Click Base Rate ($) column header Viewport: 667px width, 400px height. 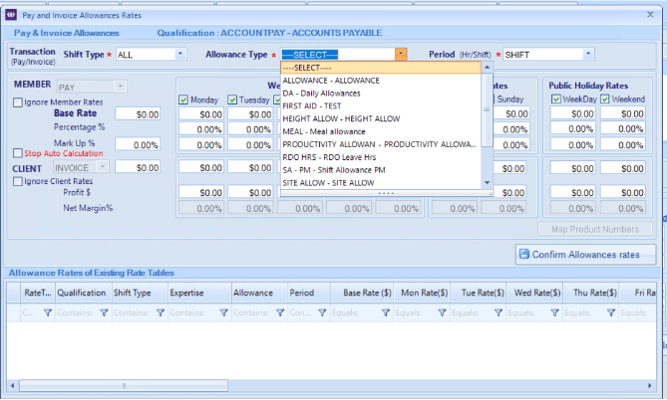pyautogui.click(x=362, y=293)
